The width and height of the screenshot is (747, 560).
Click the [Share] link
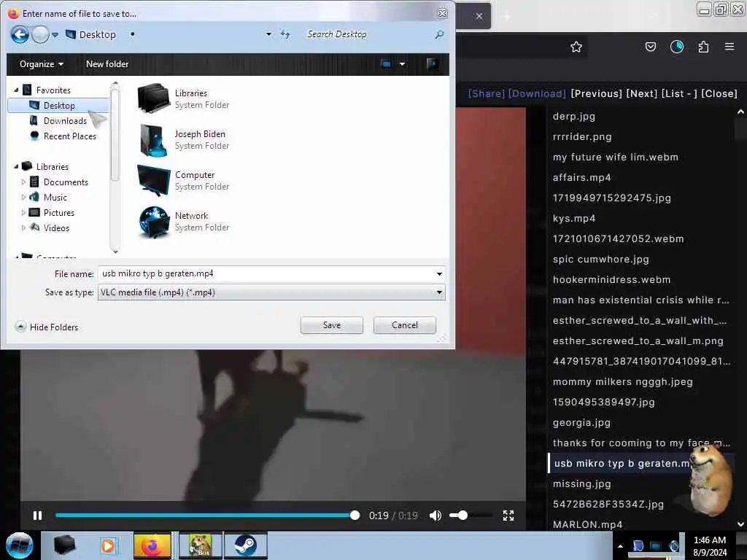click(x=487, y=93)
